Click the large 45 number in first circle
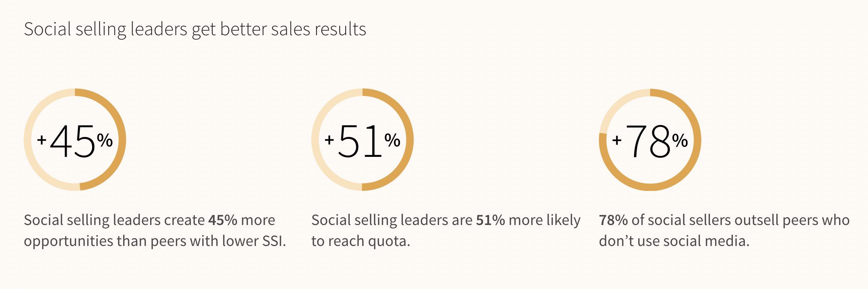Viewport: 868px width, 289px height. tap(73, 142)
